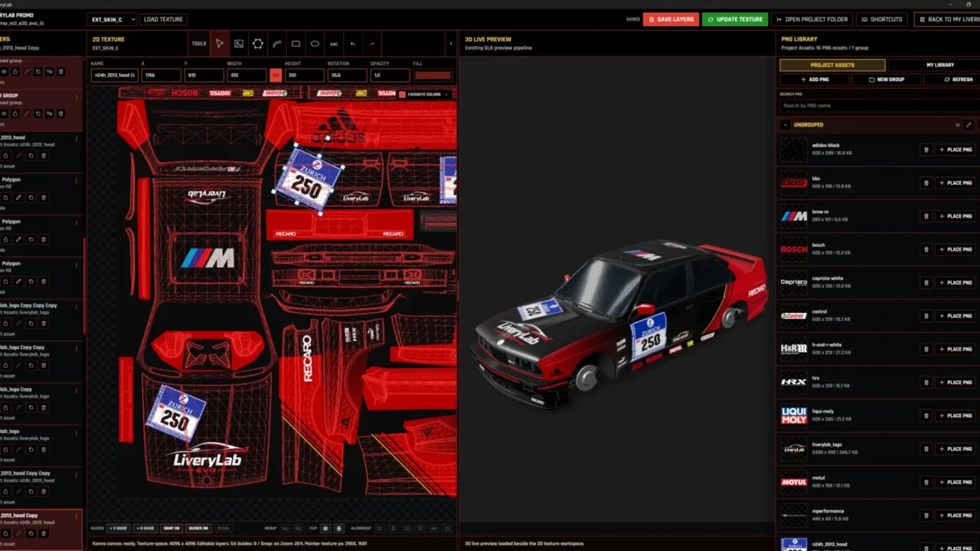Open the R GROUP three-dot menu
Screen dimensions: 980x551
tap(77, 96)
